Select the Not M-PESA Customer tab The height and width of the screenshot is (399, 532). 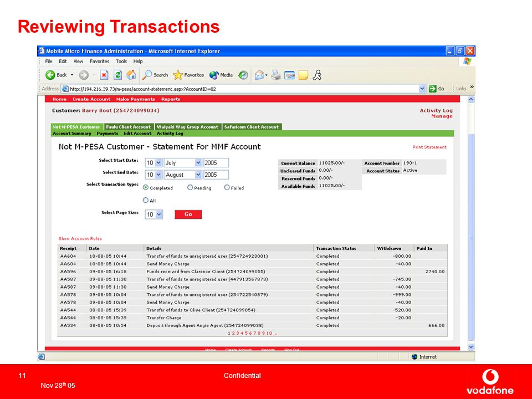click(x=76, y=127)
